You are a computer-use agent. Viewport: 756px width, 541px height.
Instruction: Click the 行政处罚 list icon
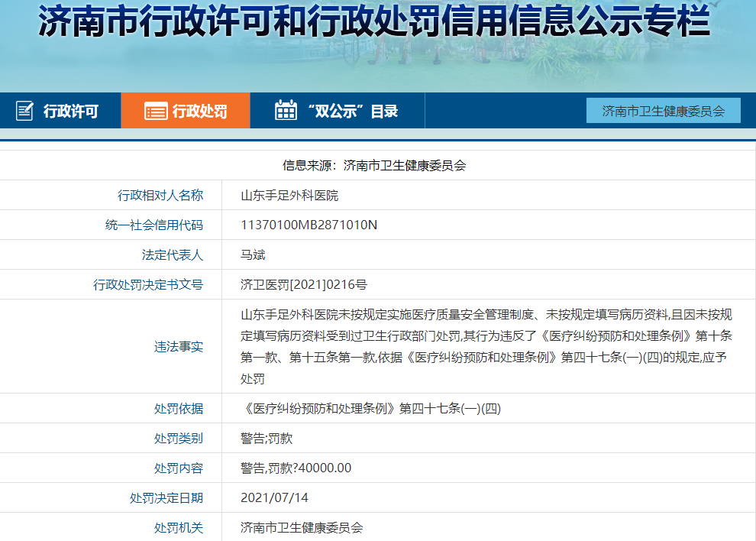click(x=156, y=111)
